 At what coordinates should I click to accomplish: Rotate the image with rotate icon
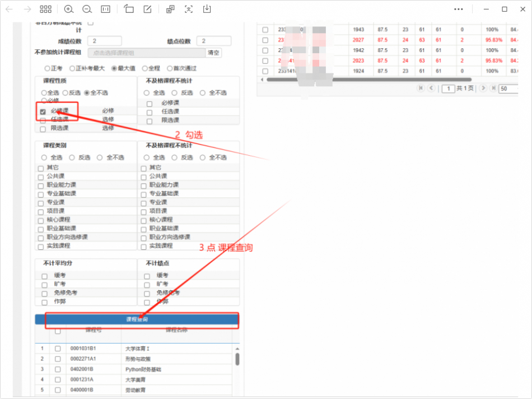(x=129, y=9)
